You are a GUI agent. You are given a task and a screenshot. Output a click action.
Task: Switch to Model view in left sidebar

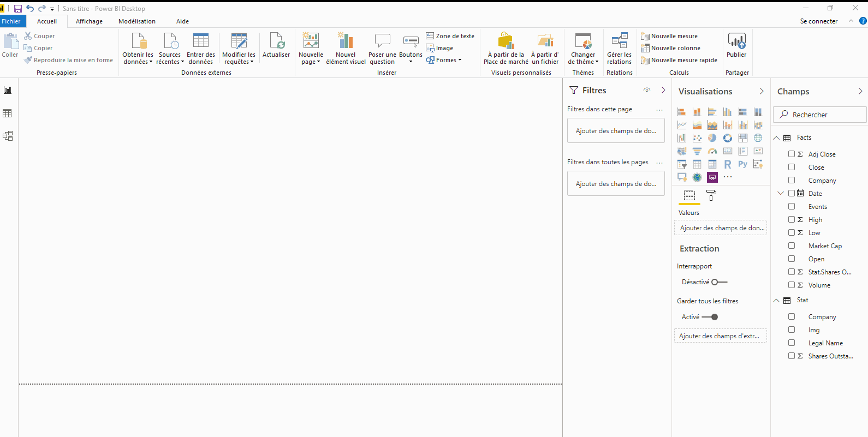(x=8, y=136)
